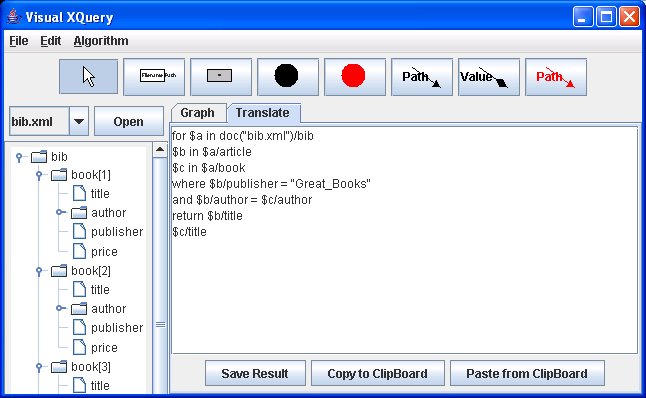Select price under book[2]
This screenshot has width=646, height=398.
pyautogui.click(x=95, y=347)
